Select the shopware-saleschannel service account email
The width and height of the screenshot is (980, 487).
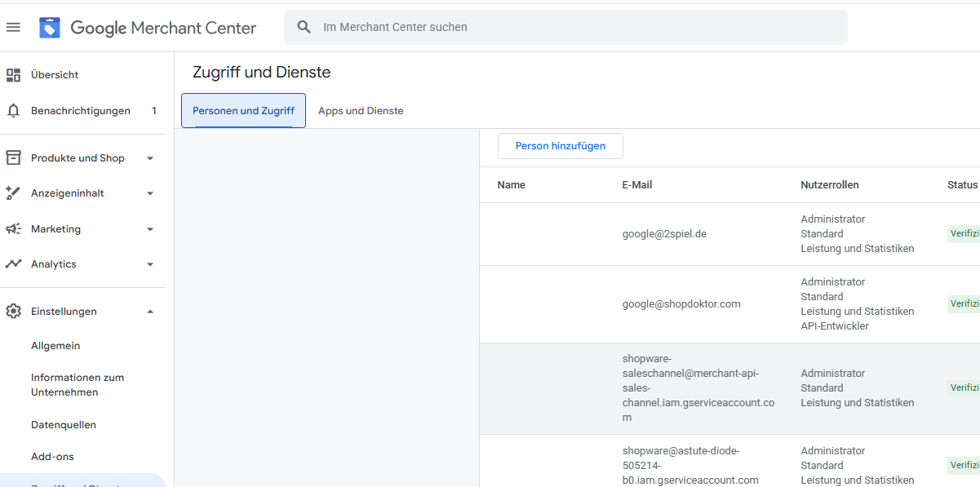pyautogui.click(x=698, y=388)
